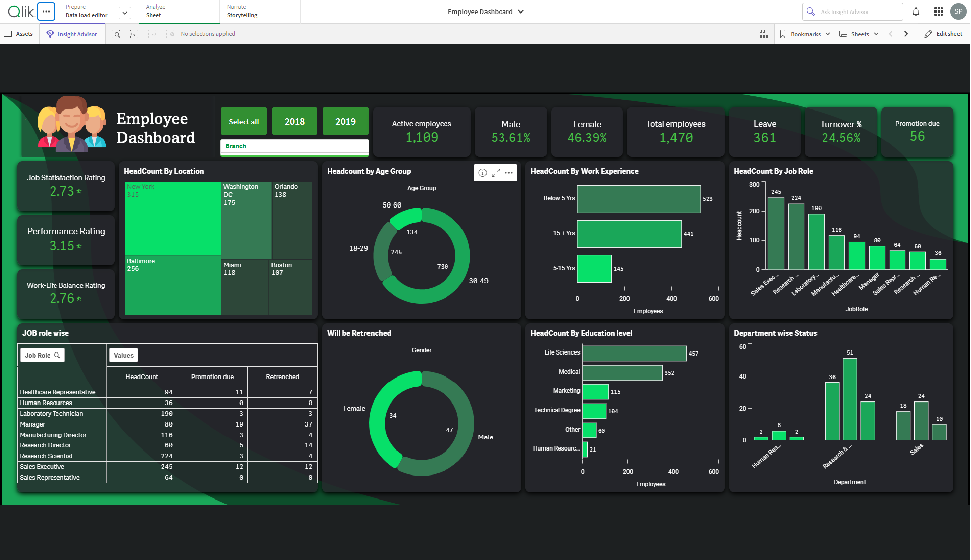
Task: Click the step forward selection icon
Action: pyautogui.click(x=152, y=34)
